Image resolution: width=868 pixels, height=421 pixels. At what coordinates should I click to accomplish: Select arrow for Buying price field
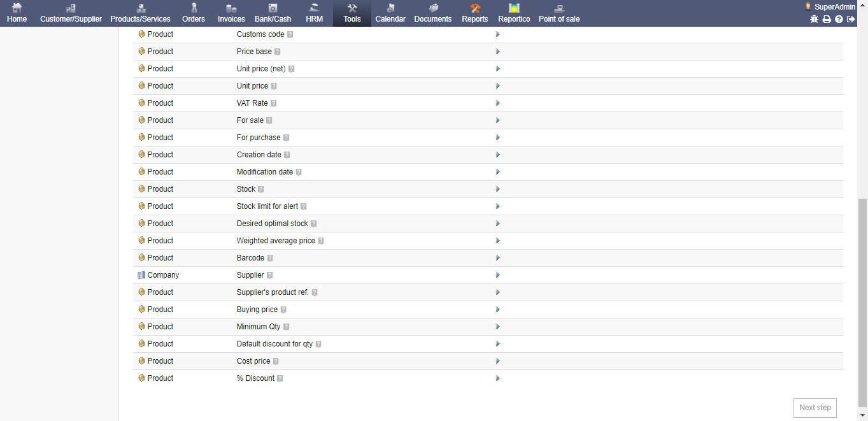[x=498, y=310]
